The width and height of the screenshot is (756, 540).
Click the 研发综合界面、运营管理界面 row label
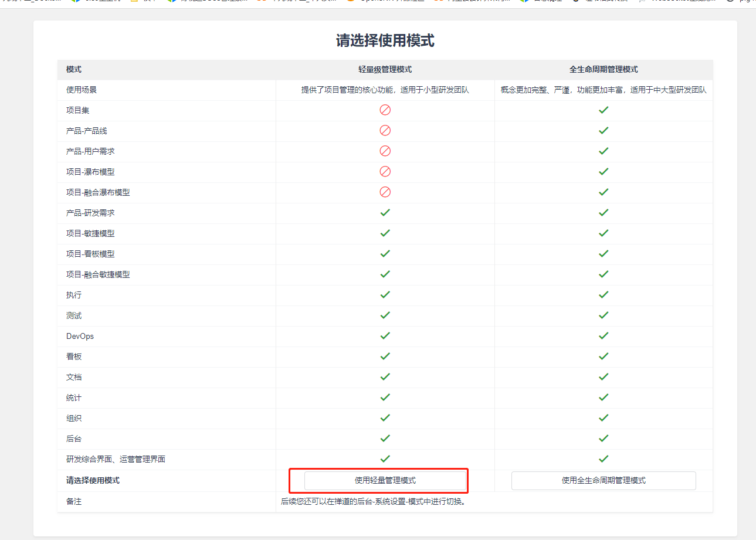point(116,459)
